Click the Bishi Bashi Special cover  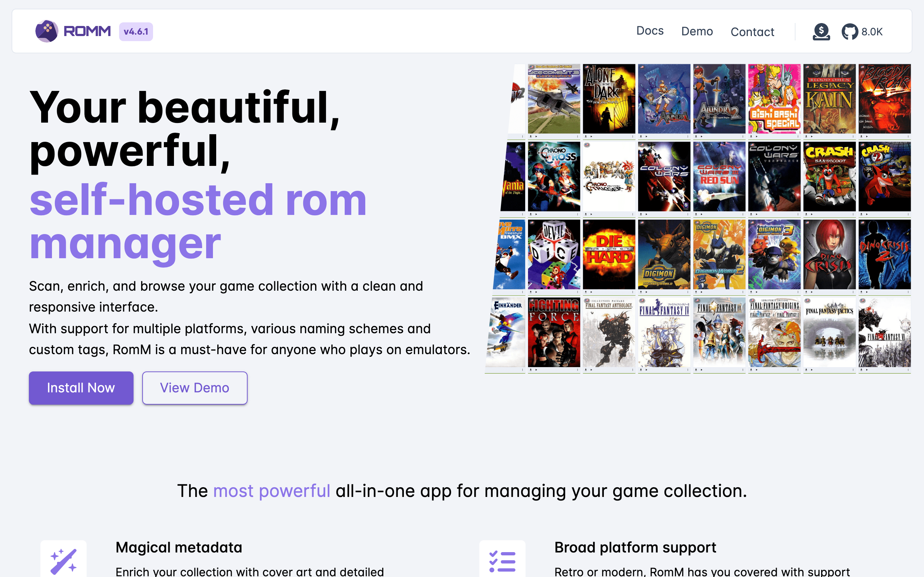point(774,98)
